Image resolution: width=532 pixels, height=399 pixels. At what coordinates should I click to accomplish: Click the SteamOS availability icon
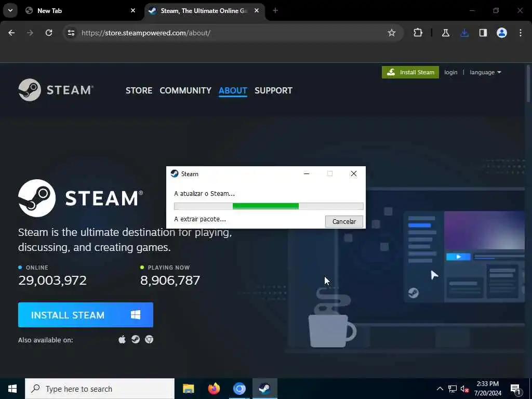136,339
